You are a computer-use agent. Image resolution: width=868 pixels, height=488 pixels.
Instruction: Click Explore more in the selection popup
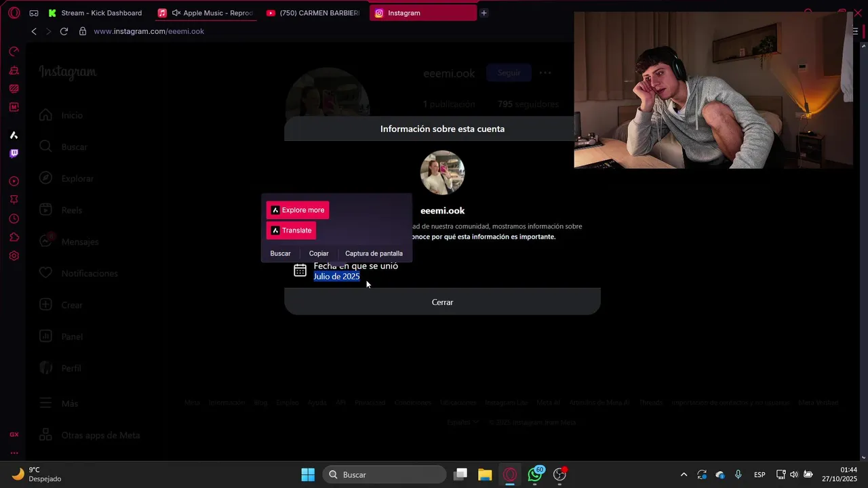pyautogui.click(x=298, y=210)
